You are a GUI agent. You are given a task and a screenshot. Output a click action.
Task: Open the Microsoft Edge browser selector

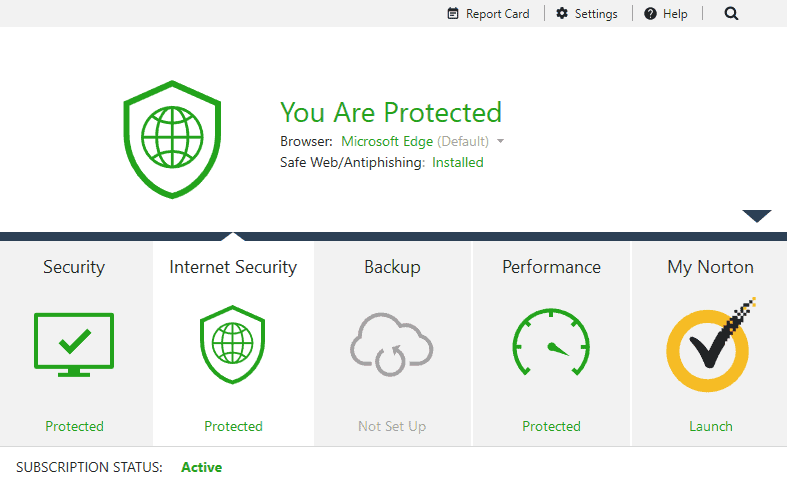point(387,142)
